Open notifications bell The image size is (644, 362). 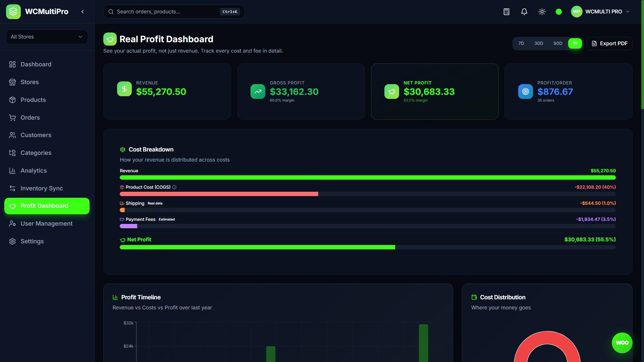pos(524,12)
